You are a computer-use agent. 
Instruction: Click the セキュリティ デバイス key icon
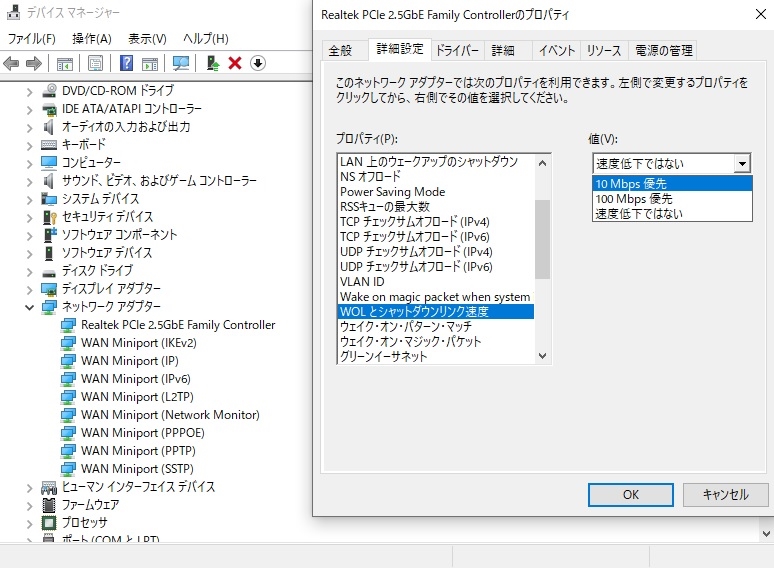click(x=49, y=217)
